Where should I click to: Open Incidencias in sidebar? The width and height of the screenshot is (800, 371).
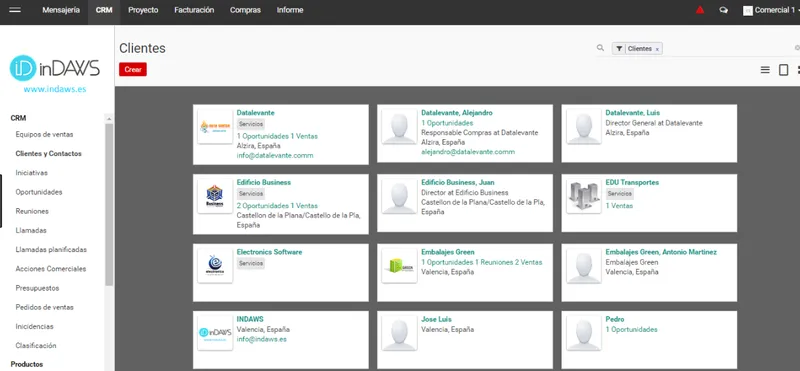[35, 327]
